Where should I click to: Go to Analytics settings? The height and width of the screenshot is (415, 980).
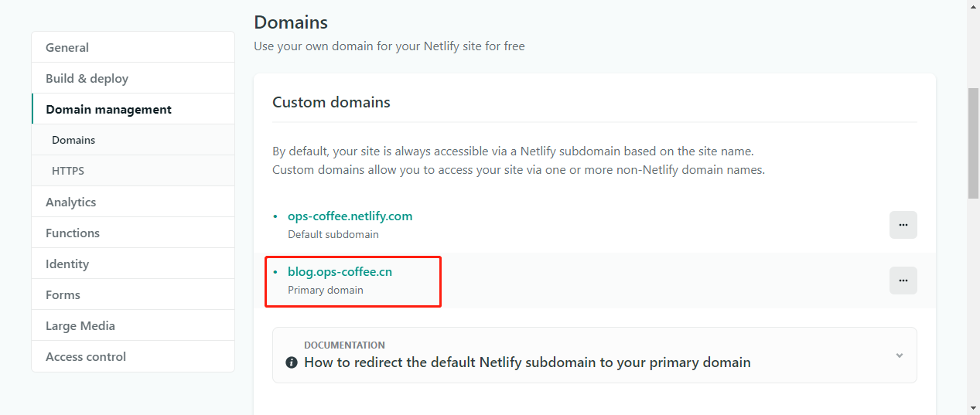pyautogui.click(x=70, y=202)
